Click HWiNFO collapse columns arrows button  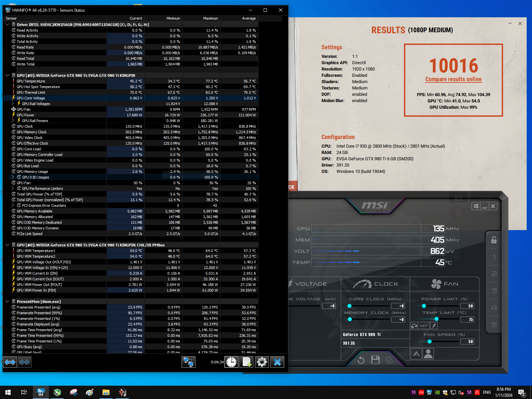[x=24, y=362]
